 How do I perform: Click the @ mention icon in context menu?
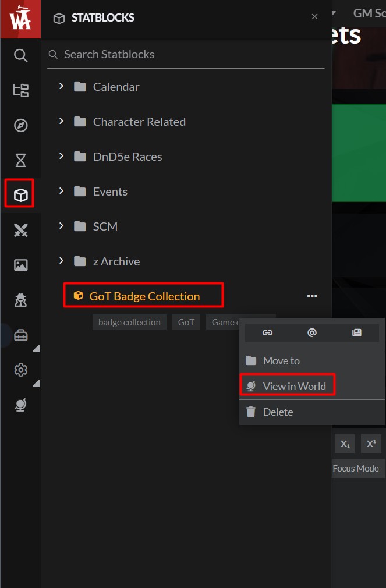(312, 332)
